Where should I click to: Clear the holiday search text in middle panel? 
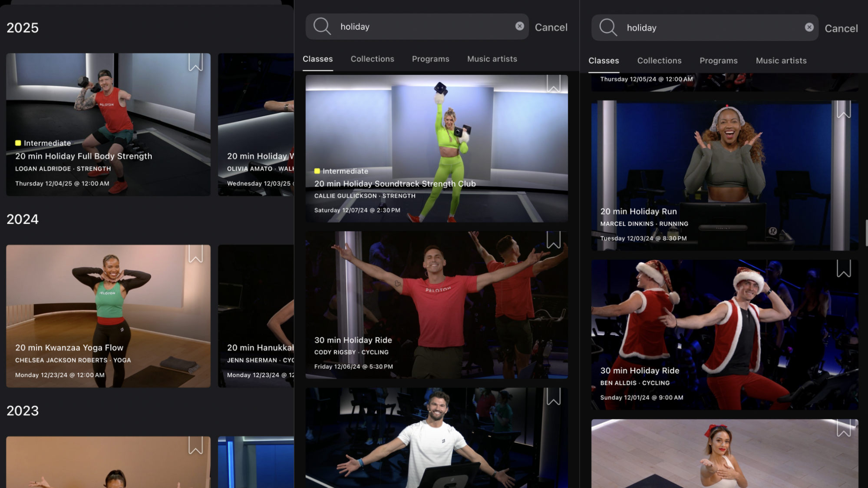click(519, 26)
